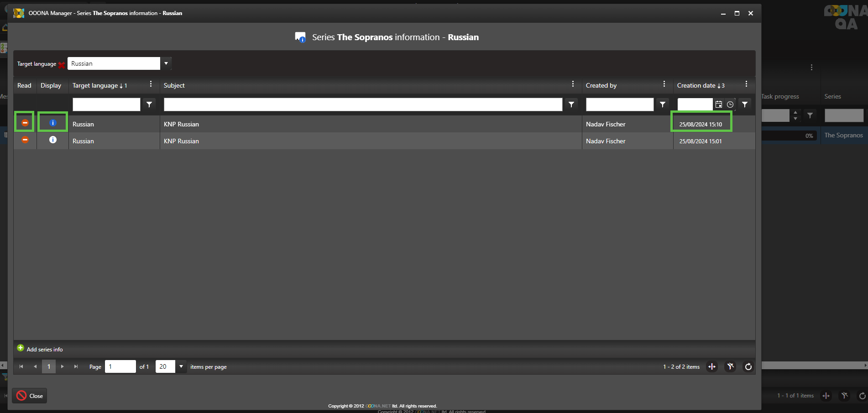
Task: Open Subject column options menu
Action: 573,84
